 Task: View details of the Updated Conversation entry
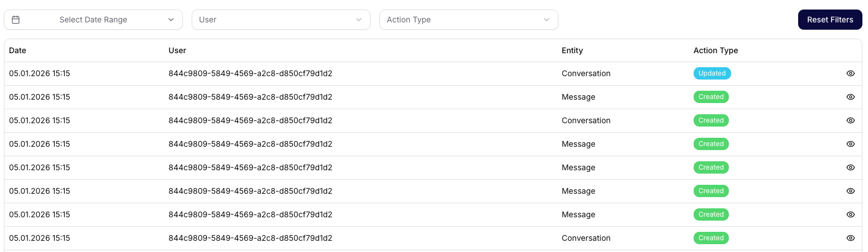click(851, 73)
